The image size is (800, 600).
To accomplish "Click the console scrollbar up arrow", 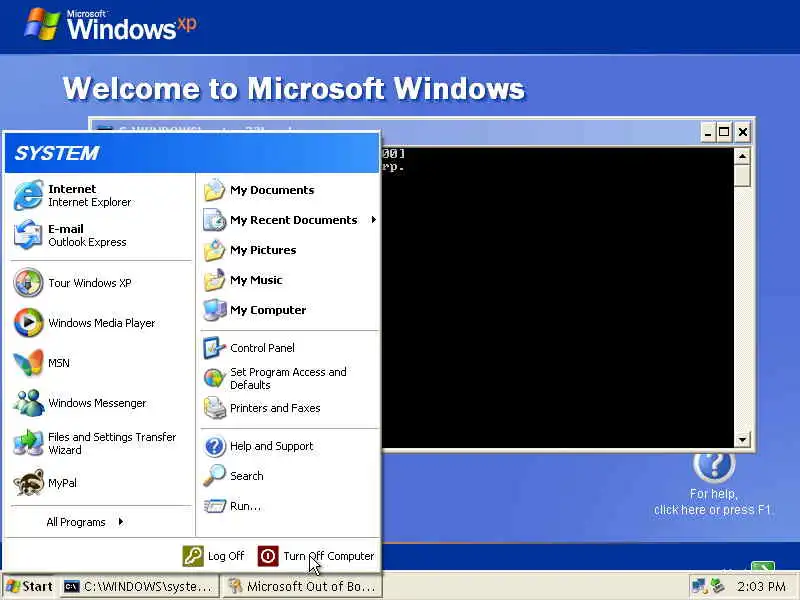I will tap(742, 156).
